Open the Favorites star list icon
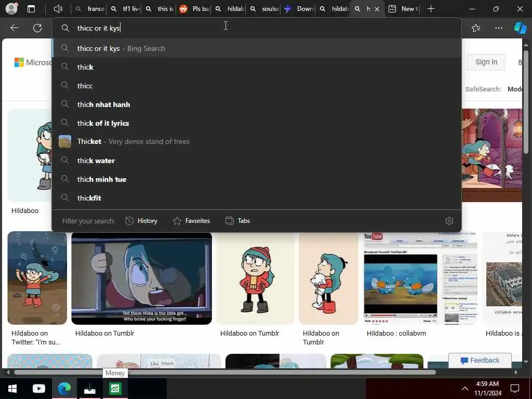Screen dimensions: 532x399 point(476,28)
